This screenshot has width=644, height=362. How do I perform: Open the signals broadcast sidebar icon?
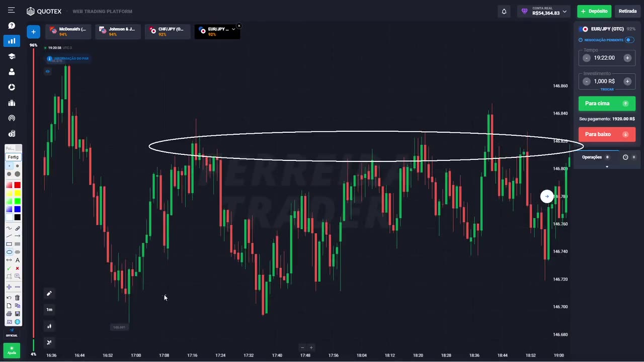click(x=12, y=118)
